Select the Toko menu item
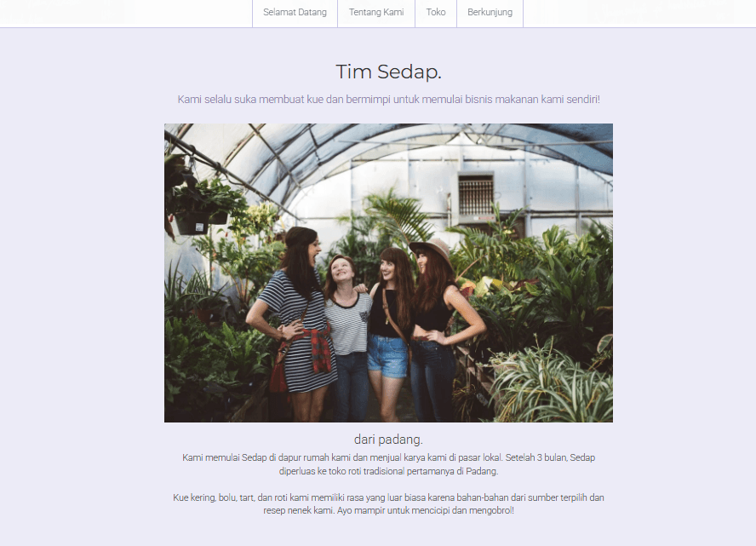Viewport: 756px width, 546px height. coord(436,13)
